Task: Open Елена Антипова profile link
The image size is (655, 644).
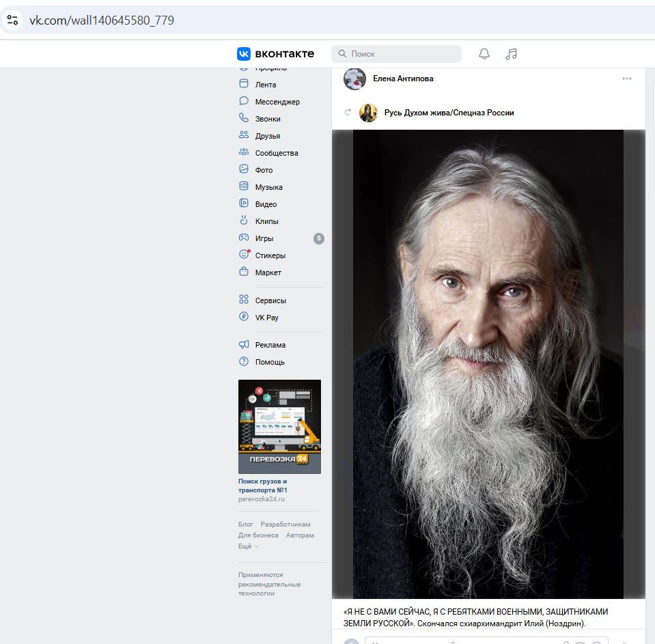Action: 403,79
